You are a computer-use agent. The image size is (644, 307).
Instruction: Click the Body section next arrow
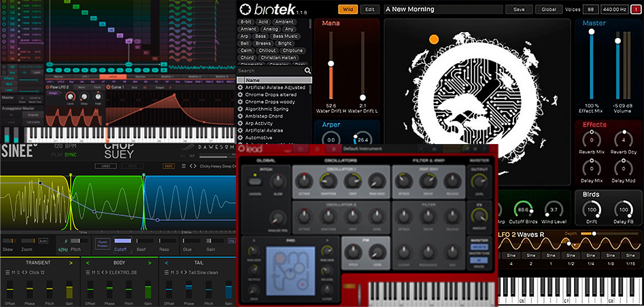pyautogui.click(x=151, y=263)
